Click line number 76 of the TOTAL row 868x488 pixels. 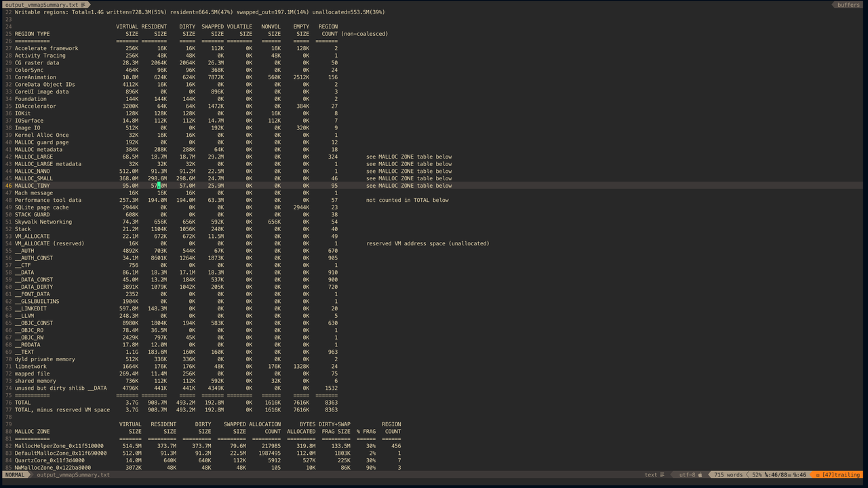(x=8, y=403)
